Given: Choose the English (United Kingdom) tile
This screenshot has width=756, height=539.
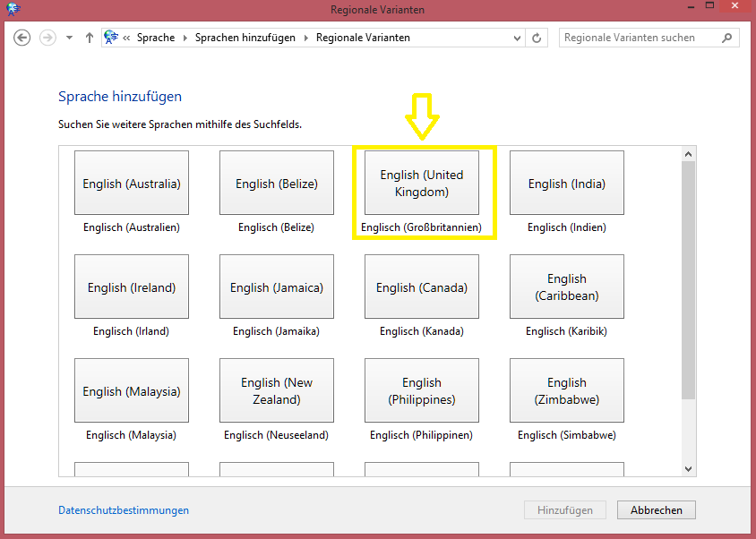Looking at the screenshot, I should pyautogui.click(x=422, y=183).
